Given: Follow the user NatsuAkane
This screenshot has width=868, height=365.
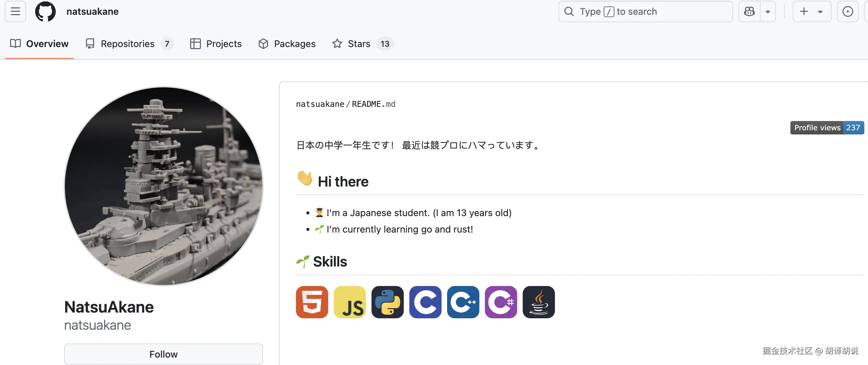Looking at the screenshot, I should [164, 354].
